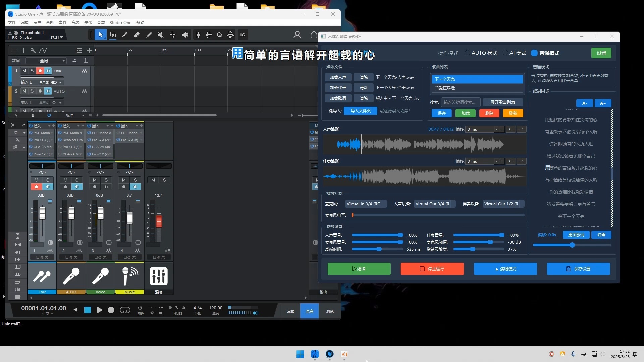Select the Eraser tool in Studio One
Image resolution: width=644 pixels, height=362 pixels.
(137, 35)
